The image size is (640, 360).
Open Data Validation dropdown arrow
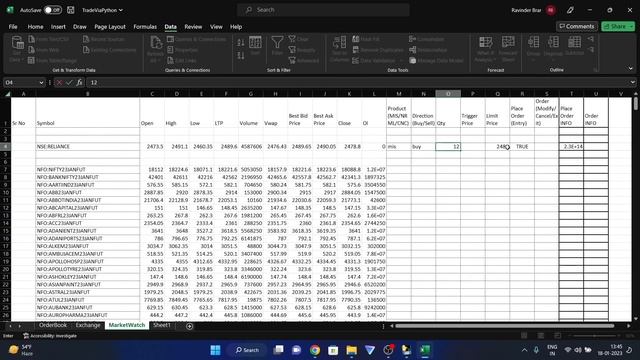[x=401, y=60]
